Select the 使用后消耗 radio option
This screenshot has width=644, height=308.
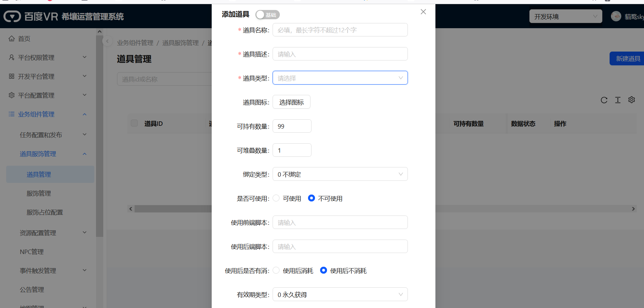click(x=276, y=271)
